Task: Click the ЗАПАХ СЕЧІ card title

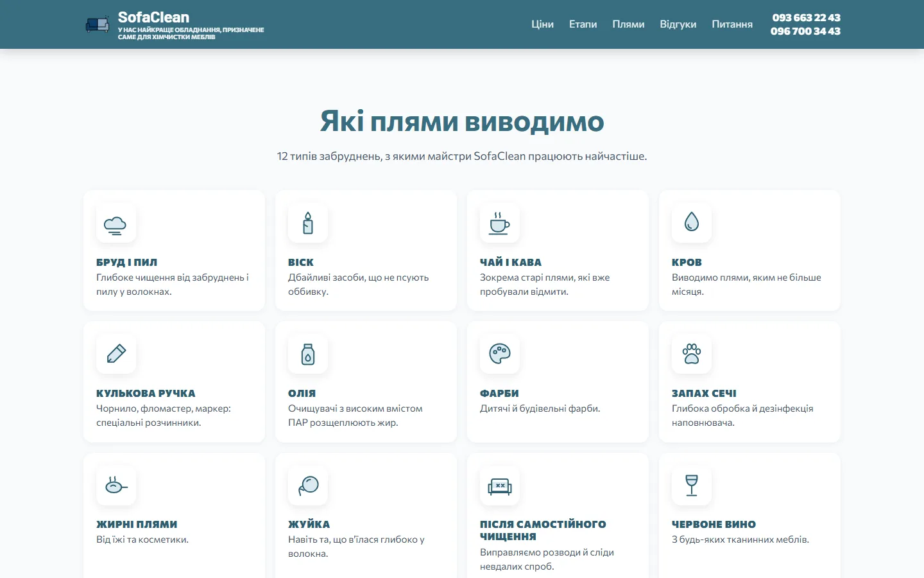Action: click(704, 393)
